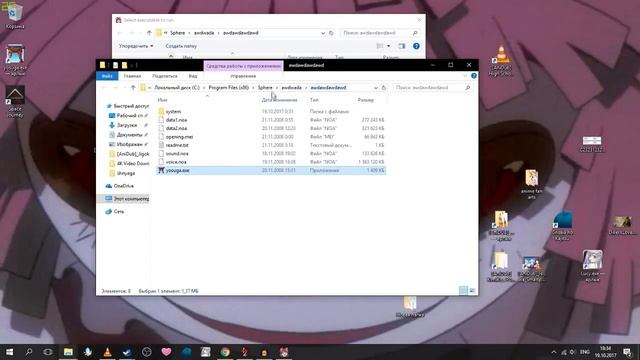The width and height of the screenshot is (640, 360).
Task: Click Sphere breadcrumb in Select executable dialog
Action: point(178,33)
